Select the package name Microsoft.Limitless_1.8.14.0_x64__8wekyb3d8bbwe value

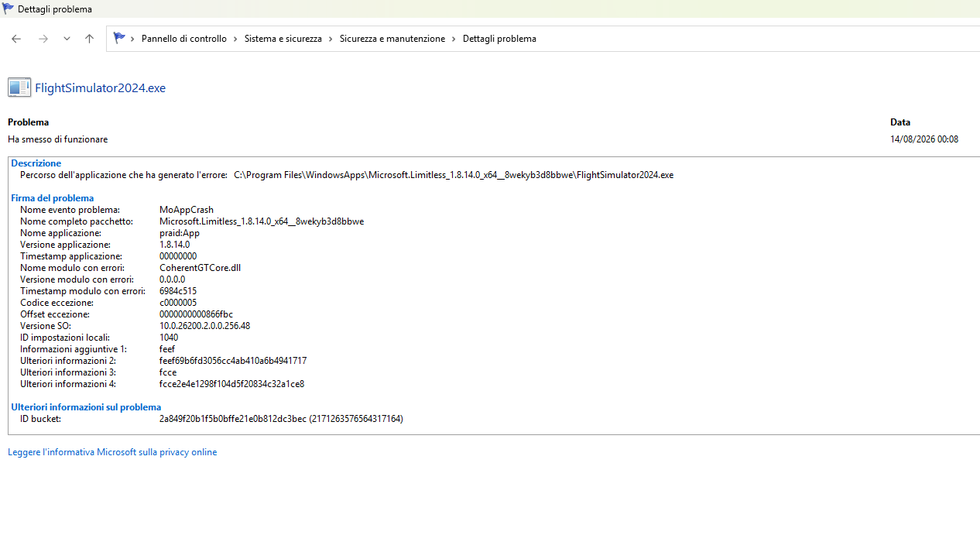tap(262, 221)
